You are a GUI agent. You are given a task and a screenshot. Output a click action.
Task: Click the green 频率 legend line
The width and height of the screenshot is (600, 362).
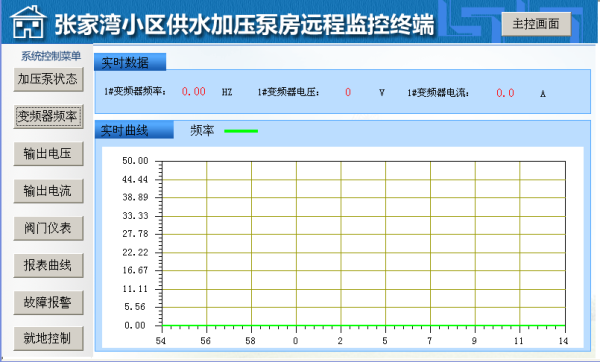241,131
